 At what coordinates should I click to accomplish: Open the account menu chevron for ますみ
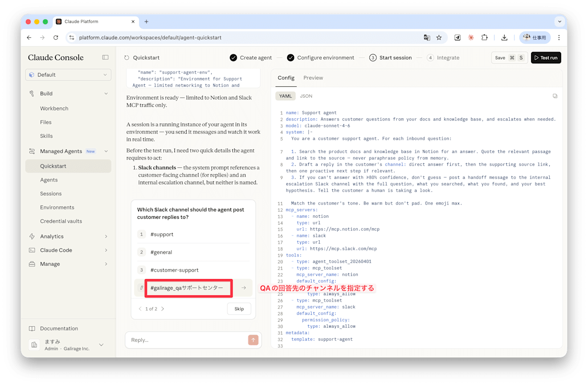[x=101, y=345]
